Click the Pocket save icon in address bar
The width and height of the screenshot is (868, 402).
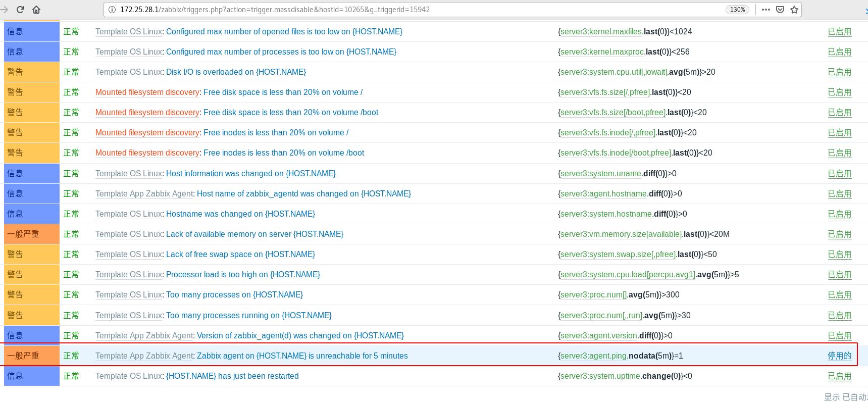[780, 9]
